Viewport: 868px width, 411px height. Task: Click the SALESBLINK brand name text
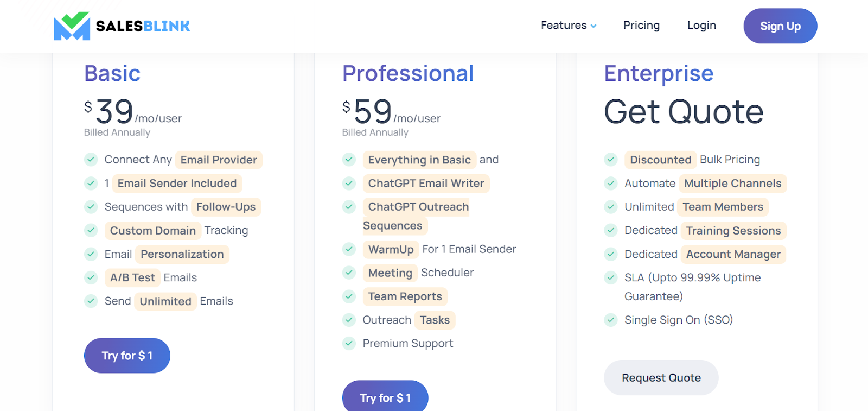coord(143,26)
